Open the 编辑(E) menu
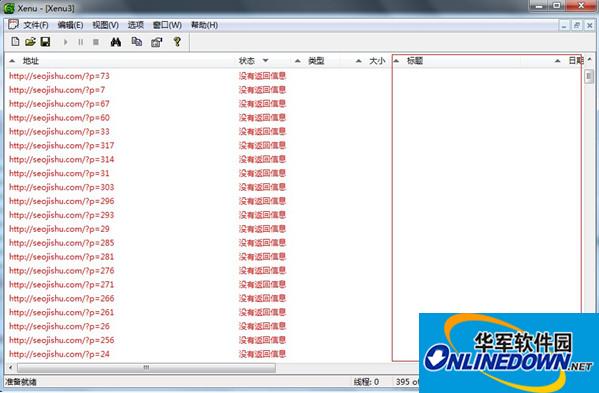 (70, 25)
